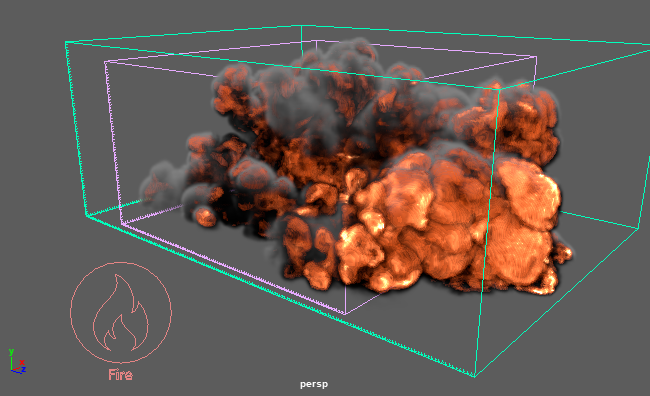Click the red x label on axis gizmo
650x396 pixels.
[x=22, y=362]
